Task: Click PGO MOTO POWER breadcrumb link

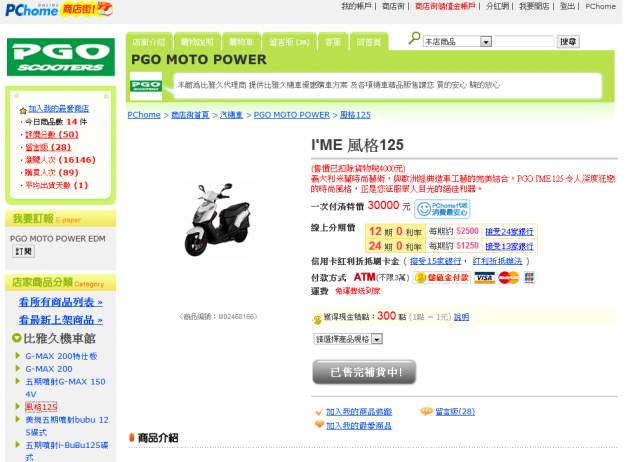Action: [292, 115]
